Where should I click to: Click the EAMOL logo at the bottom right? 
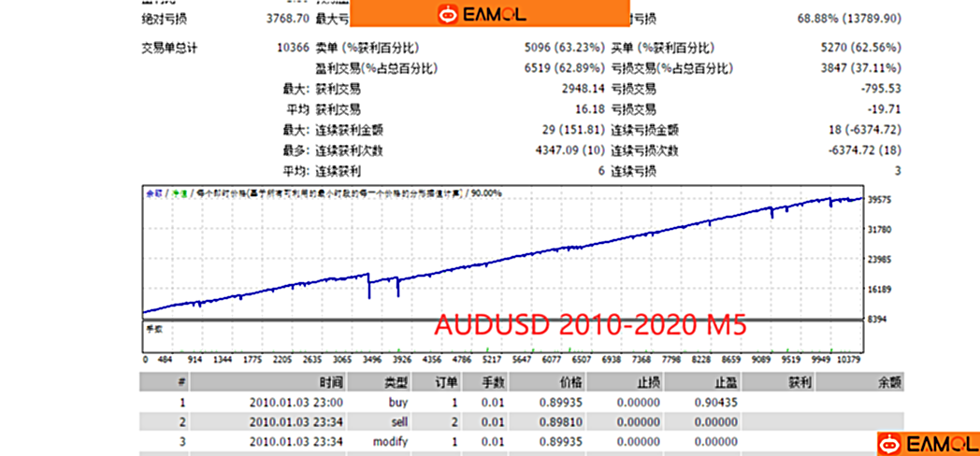pos(926,442)
